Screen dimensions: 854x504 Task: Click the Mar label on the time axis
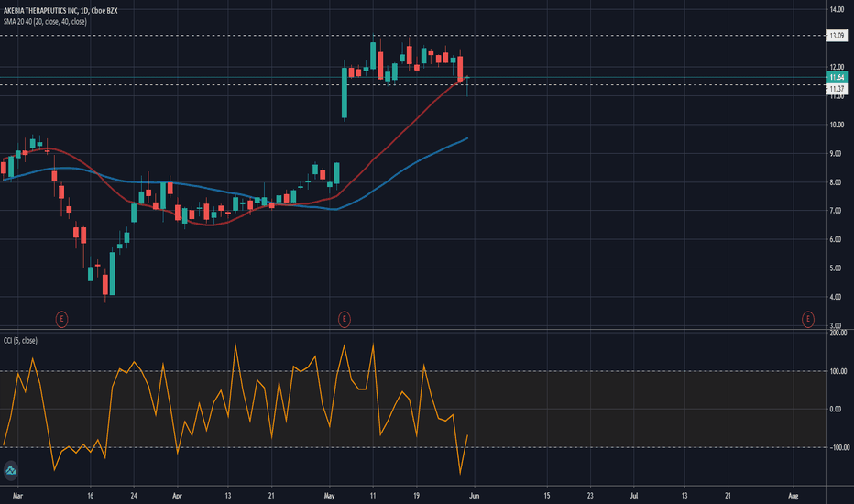click(x=17, y=496)
